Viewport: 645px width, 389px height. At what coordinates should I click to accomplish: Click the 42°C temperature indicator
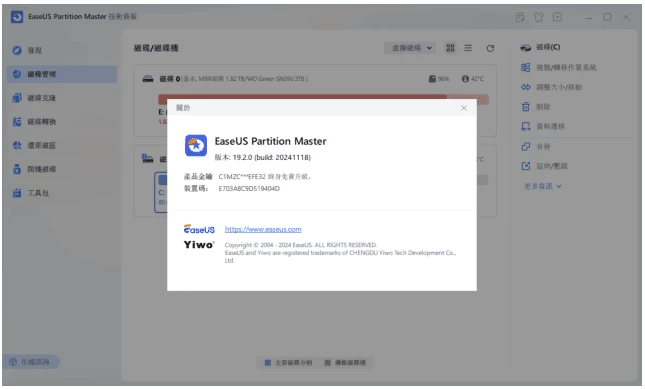473,79
